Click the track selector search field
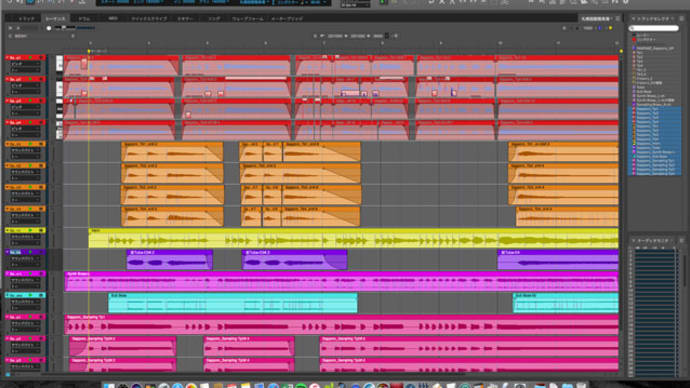The image size is (690, 388). 654,28
